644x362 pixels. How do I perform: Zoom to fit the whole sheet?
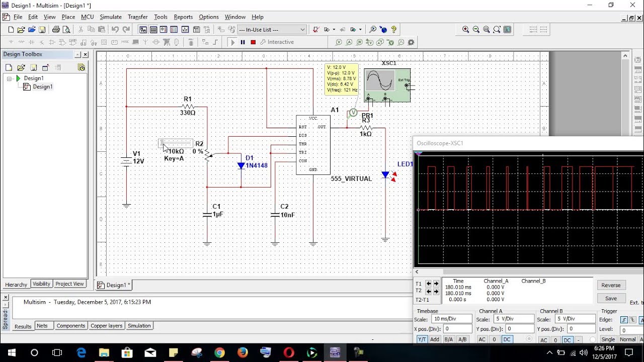(x=497, y=30)
